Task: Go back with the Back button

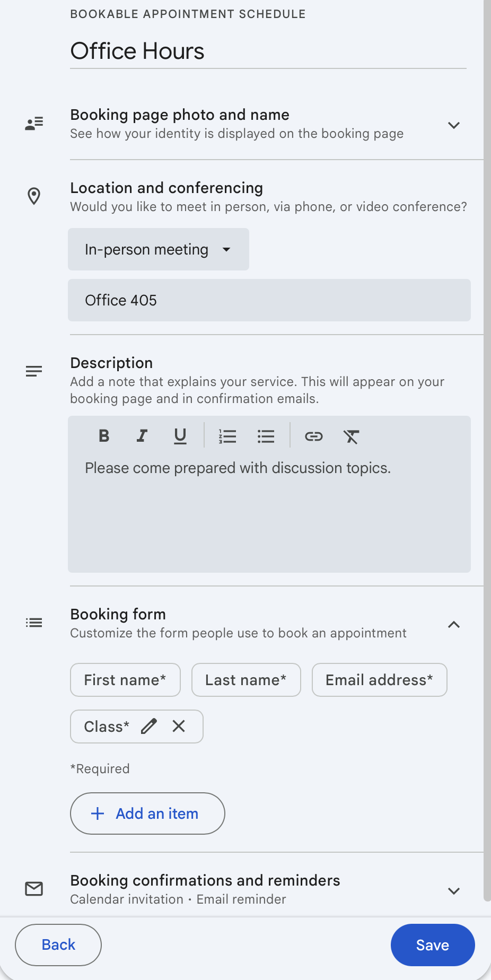Action: 58,945
